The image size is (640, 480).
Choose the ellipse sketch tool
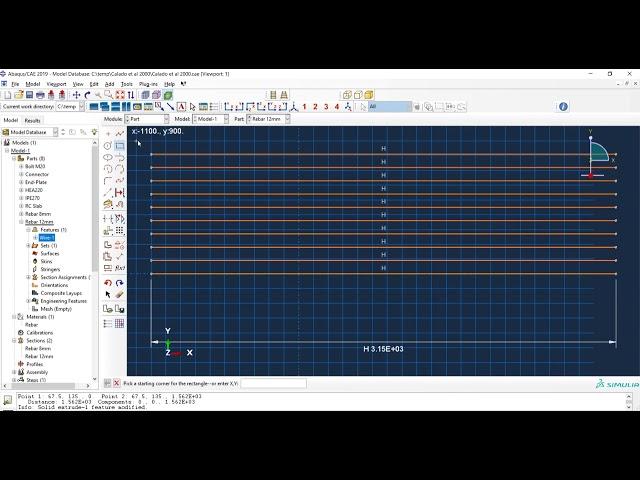point(108,157)
